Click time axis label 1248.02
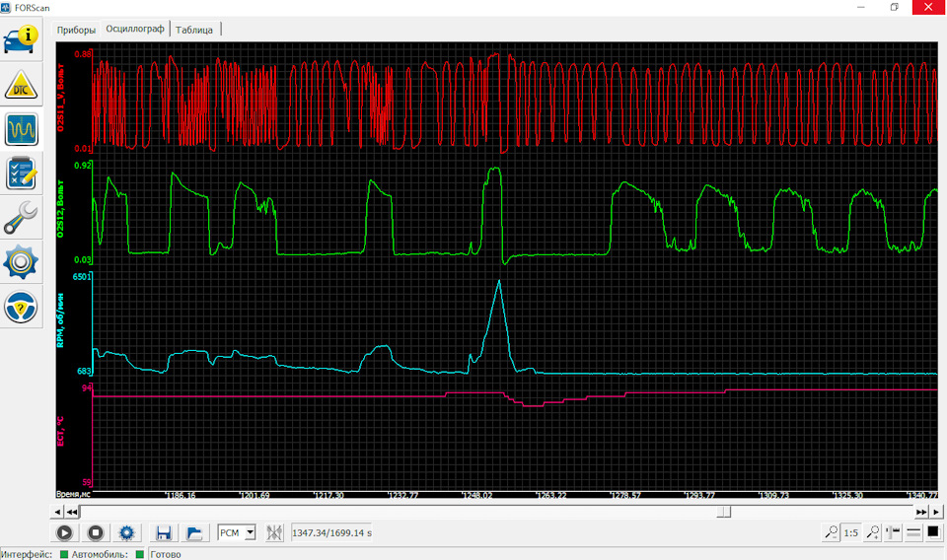This screenshot has width=947, height=560. pos(477,496)
